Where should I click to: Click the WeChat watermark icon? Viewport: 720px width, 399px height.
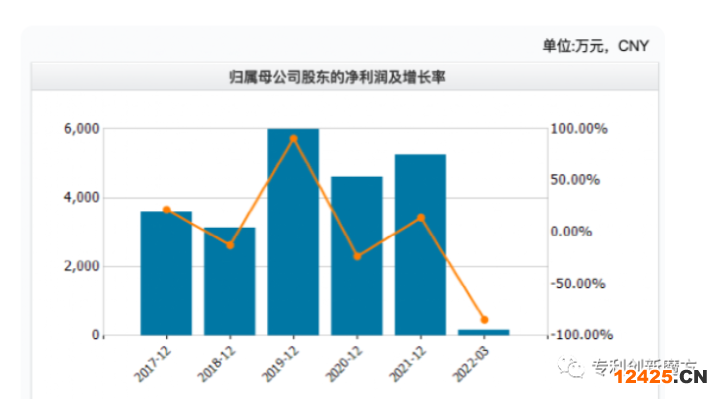[571, 367]
